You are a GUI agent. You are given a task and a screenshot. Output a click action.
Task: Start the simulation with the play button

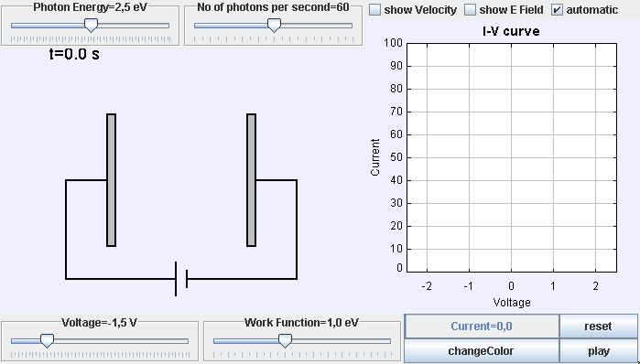pos(598,350)
